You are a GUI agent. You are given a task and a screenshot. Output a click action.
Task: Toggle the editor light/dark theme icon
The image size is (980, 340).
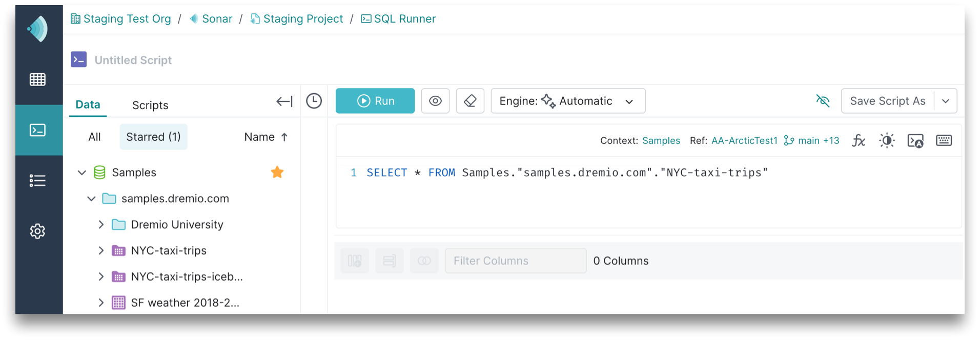click(887, 140)
